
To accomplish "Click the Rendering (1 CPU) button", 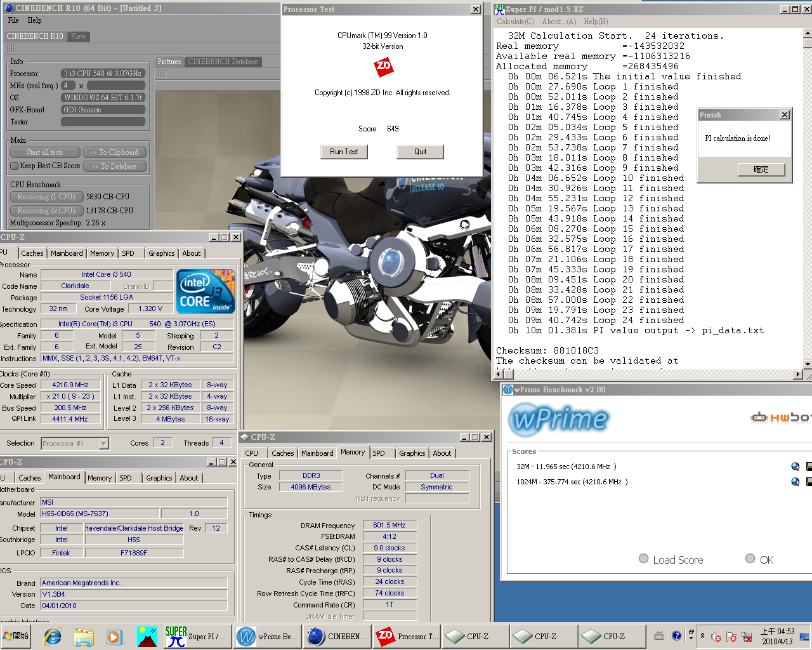I will (46, 197).
